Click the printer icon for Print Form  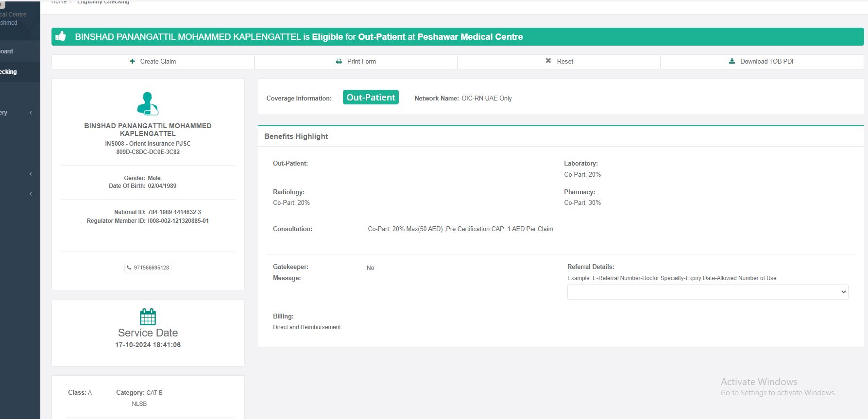(x=339, y=62)
